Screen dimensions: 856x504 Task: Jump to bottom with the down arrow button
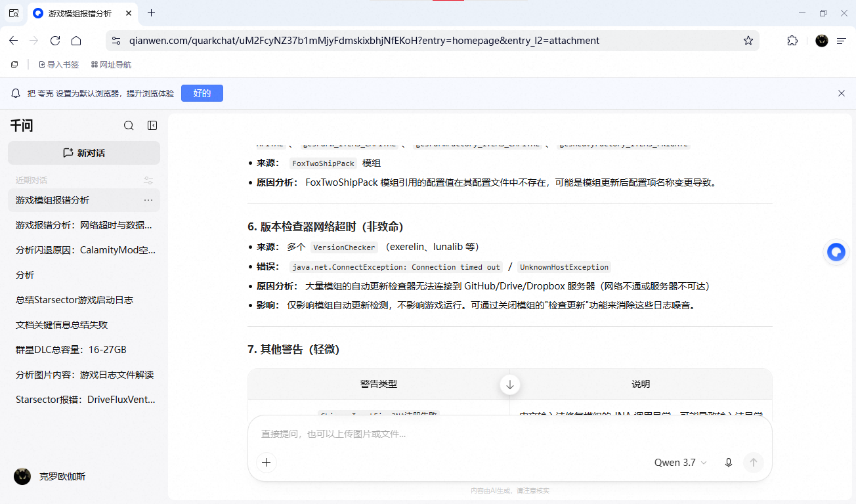tap(510, 385)
